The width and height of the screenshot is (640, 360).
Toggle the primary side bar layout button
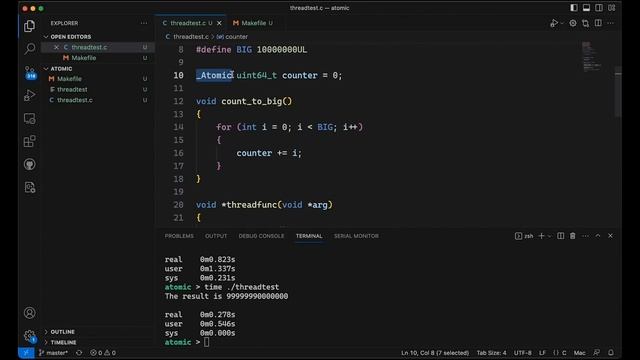pyautogui.click(x=574, y=8)
